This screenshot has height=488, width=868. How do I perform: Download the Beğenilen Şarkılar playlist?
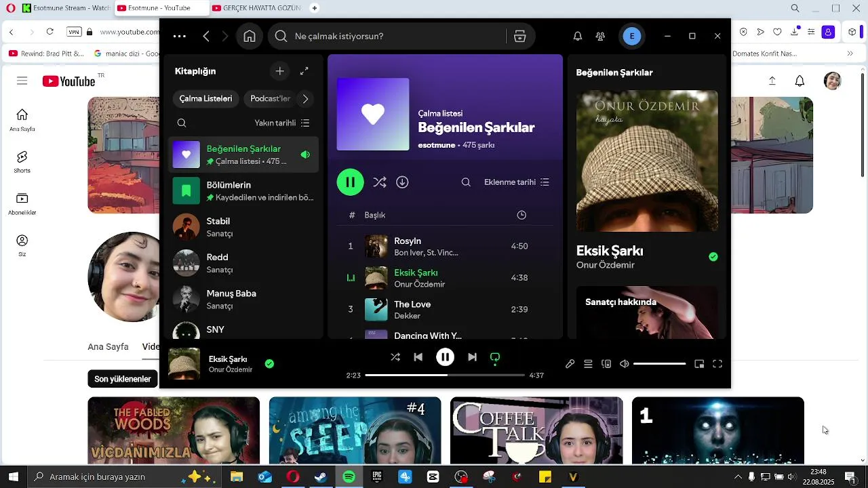point(402,182)
